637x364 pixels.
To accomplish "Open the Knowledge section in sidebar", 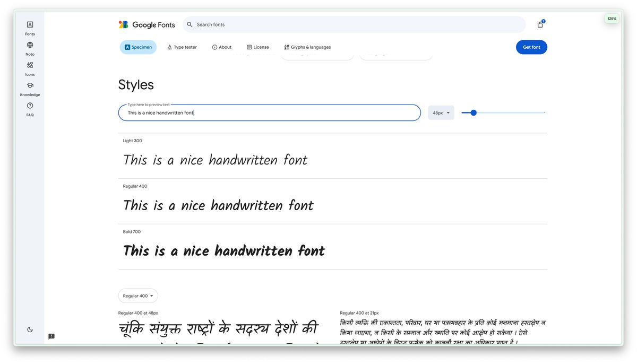I will pos(30,89).
